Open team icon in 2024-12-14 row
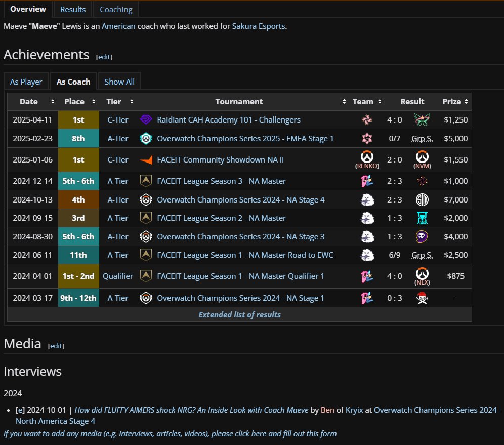The width and height of the screenshot is (504, 445). (x=367, y=181)
